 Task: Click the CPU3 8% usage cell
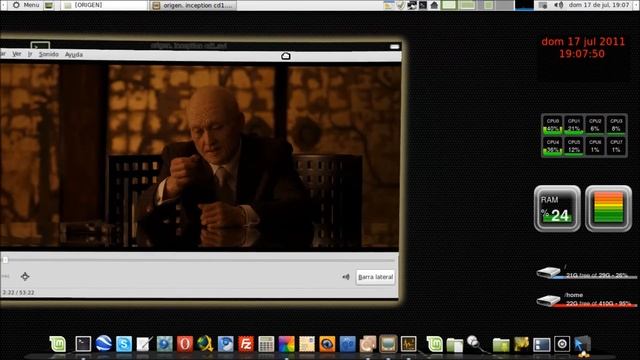(x=616, y=125)
